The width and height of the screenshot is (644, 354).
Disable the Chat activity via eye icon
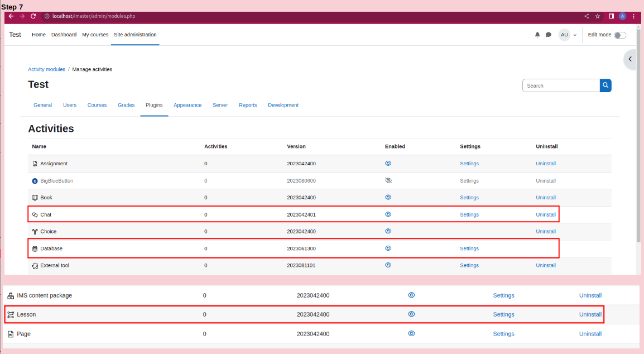click(388, 214)
